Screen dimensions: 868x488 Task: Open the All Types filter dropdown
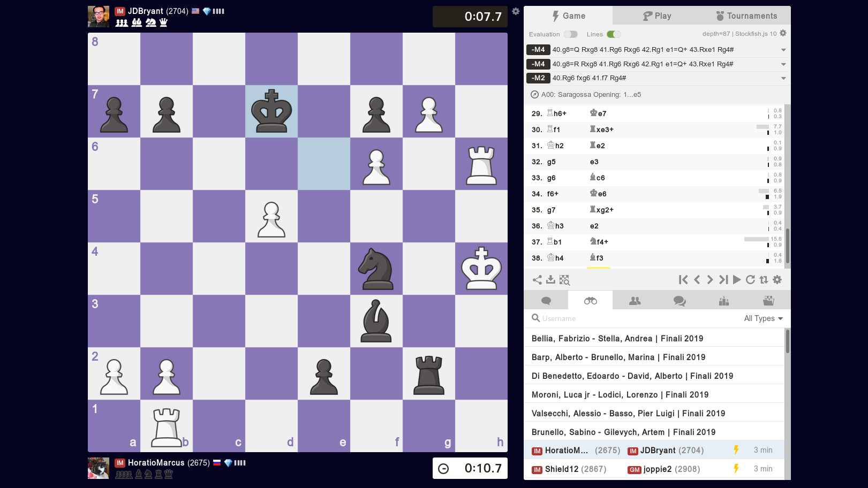763,318
